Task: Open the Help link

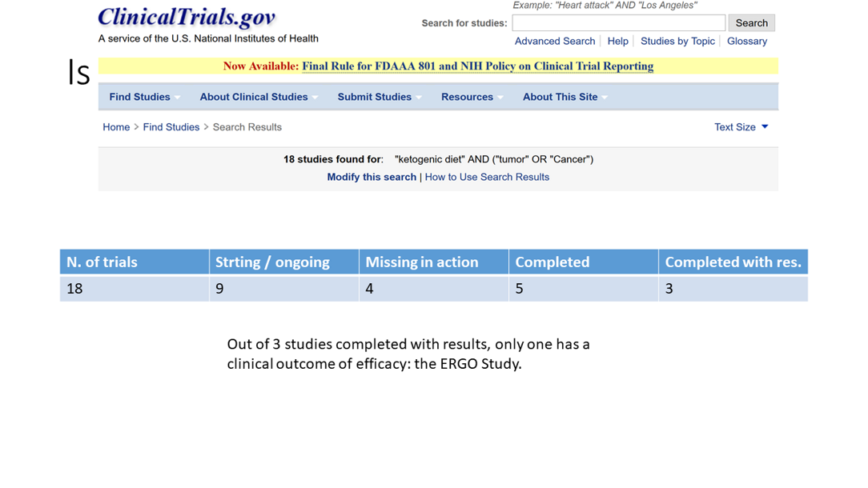Action: 617,42
